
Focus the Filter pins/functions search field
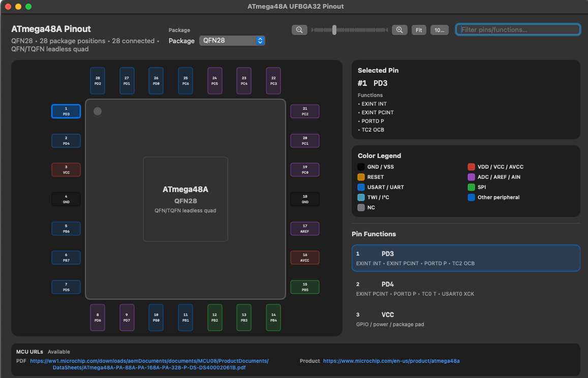click(518, 29)
